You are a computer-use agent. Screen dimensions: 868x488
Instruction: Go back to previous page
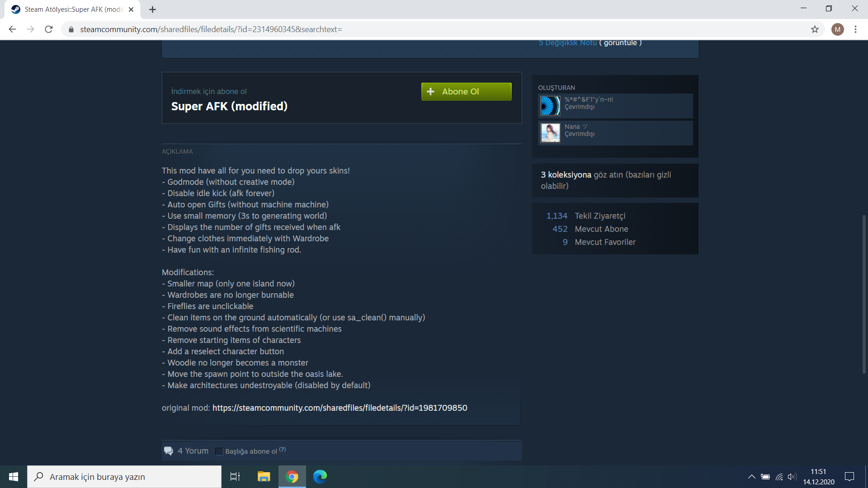point(12,29)
